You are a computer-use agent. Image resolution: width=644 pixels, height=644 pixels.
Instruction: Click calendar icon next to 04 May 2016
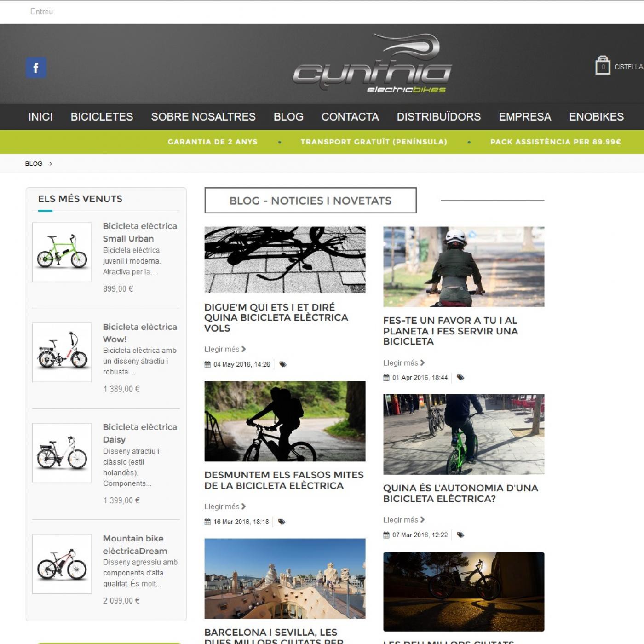tap(207, 364)
